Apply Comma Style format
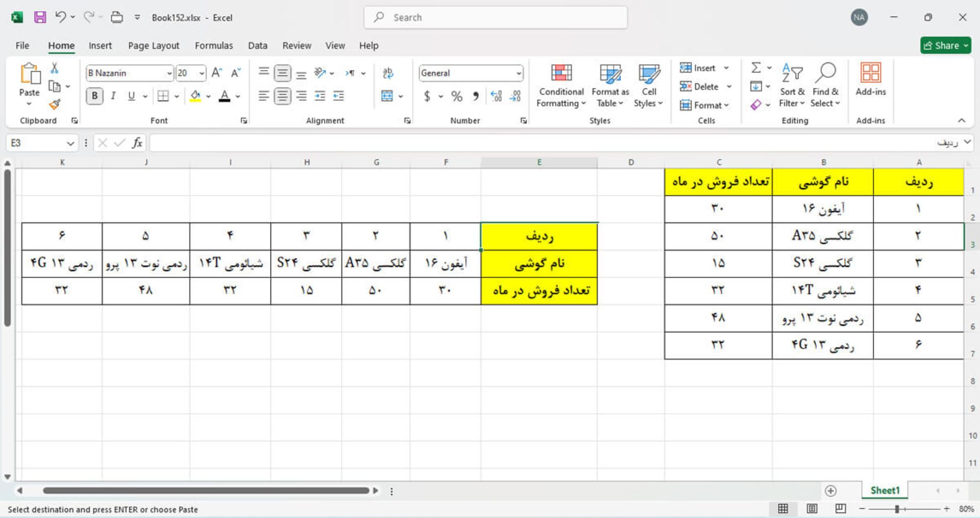 point(476,96)
